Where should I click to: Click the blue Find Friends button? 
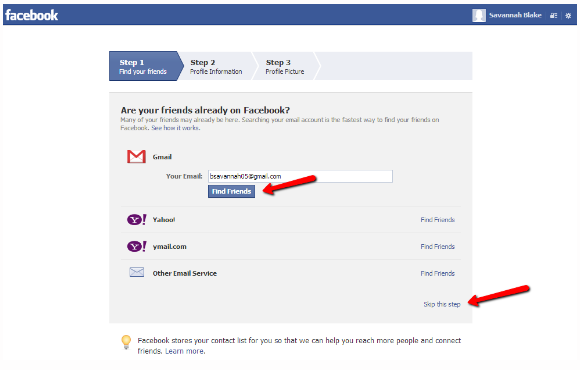232,191
